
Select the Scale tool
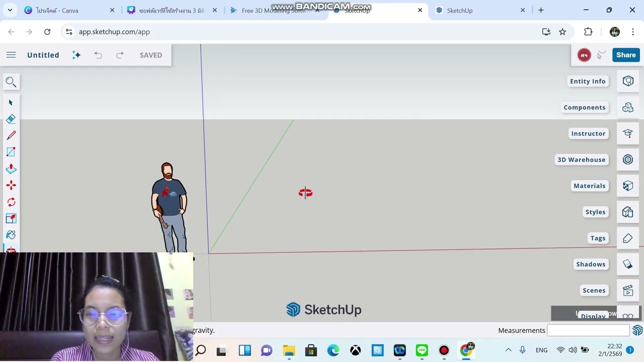coord(11,218)
